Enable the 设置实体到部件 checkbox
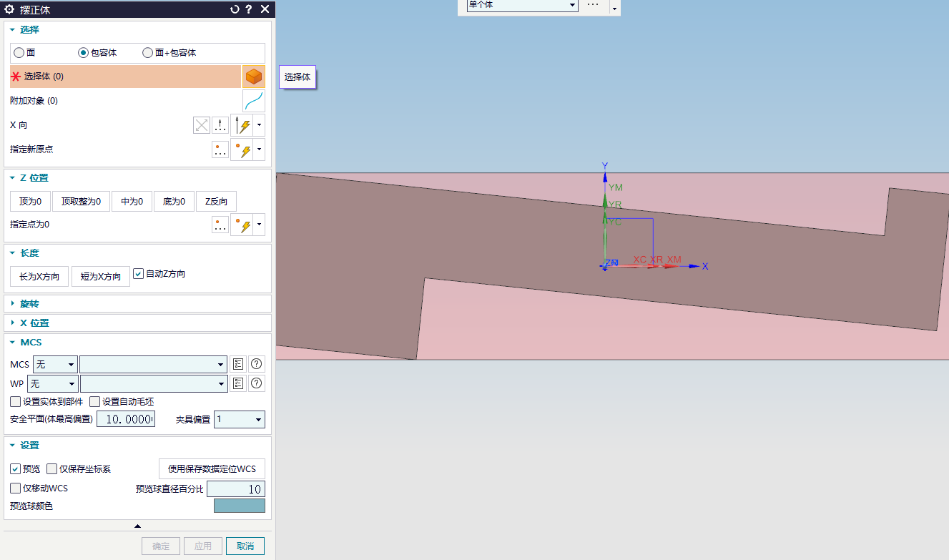 [x=15, y=402]
